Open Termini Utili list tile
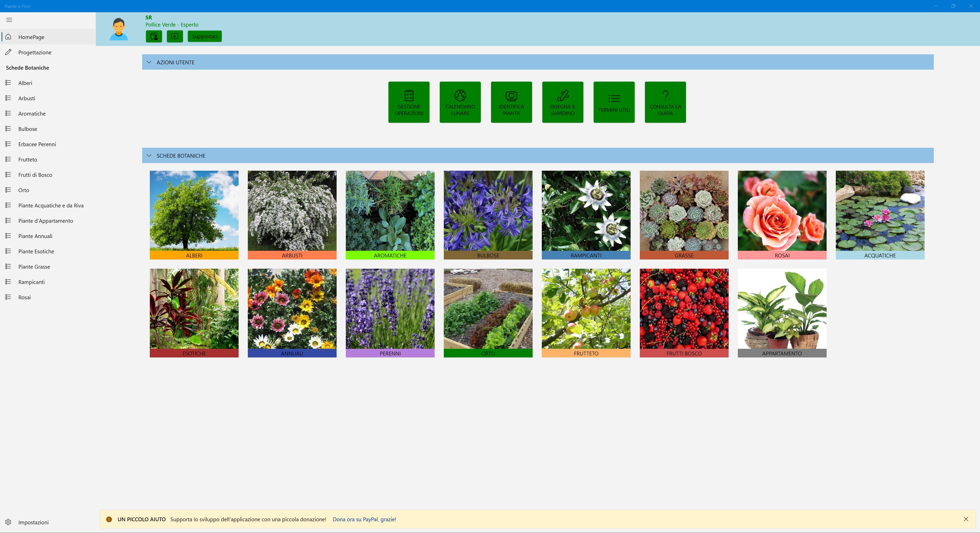Image resolution: width=980 pixels, height=533 pixels. coord(614,102)
